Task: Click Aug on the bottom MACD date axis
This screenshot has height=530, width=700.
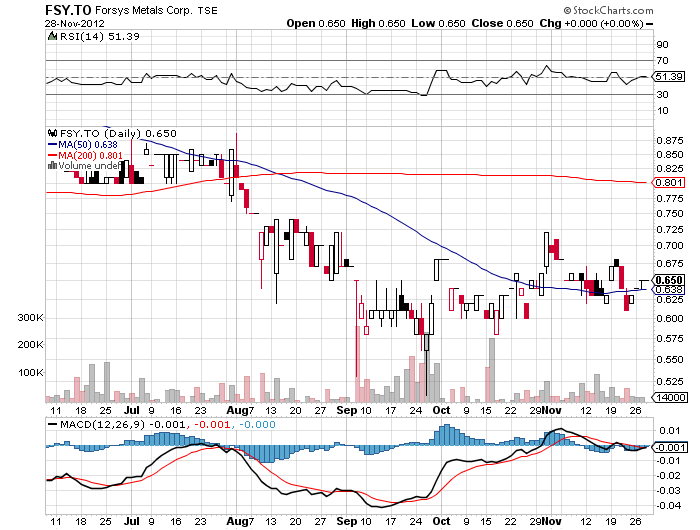Action: (237, 521)
